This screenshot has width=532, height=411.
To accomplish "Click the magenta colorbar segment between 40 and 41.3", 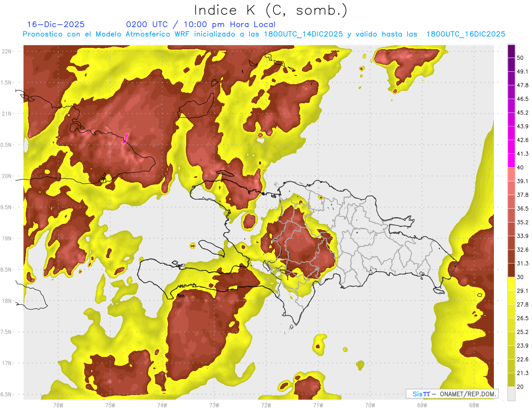I will (x=511, y=160).
